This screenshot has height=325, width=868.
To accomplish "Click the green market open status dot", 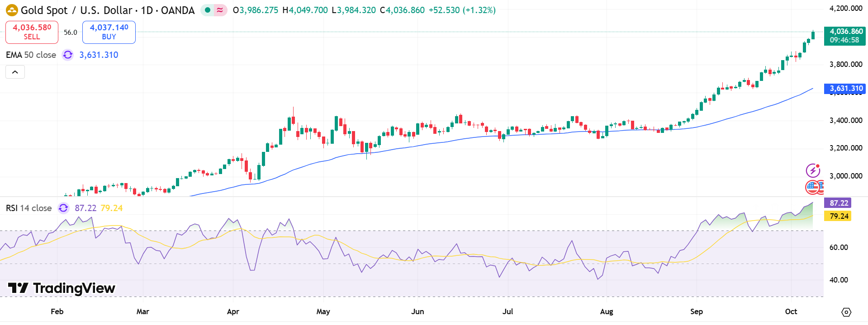I will (x=208, y=10).
